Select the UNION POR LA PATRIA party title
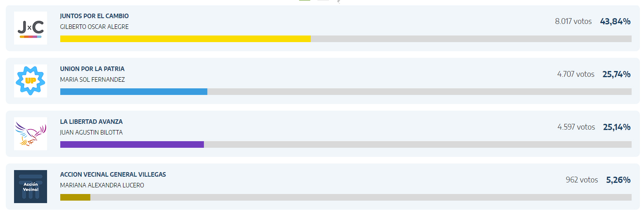 92,69
